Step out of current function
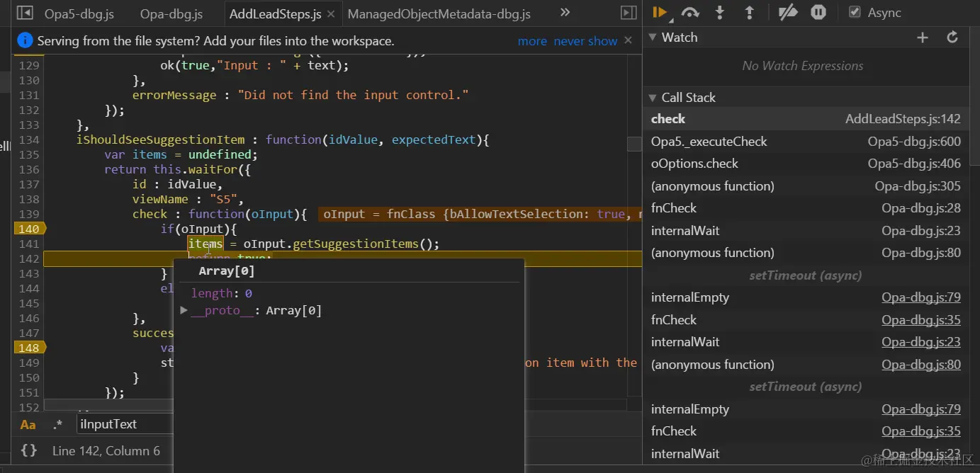Viewport: 980px width, 473px height. coord(749,12)
